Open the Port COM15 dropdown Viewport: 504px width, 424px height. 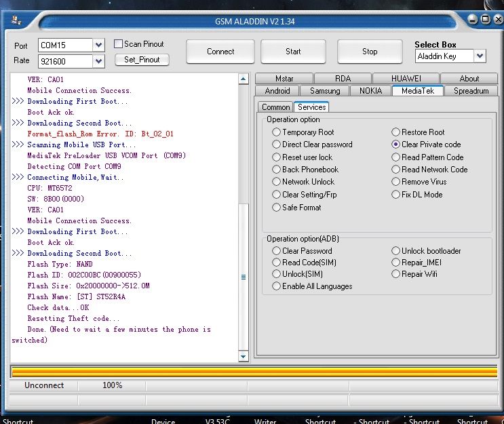pos(99,45)
